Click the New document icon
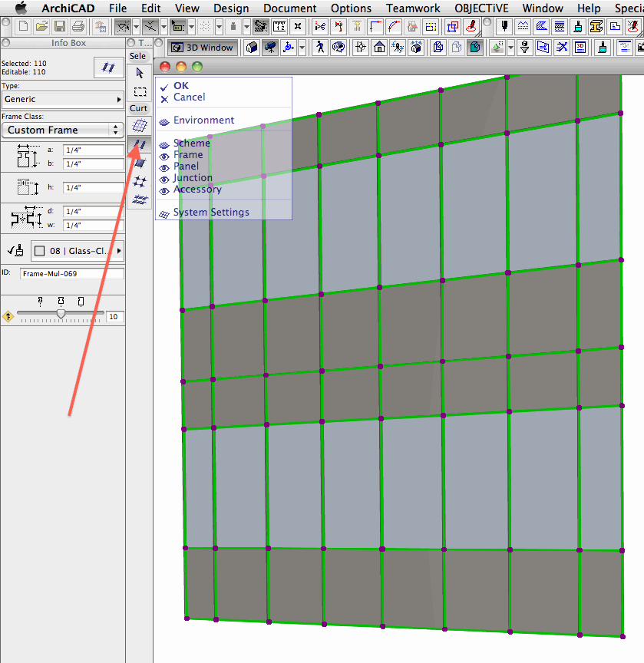644x663 pixels. click(x=23, y=27)
